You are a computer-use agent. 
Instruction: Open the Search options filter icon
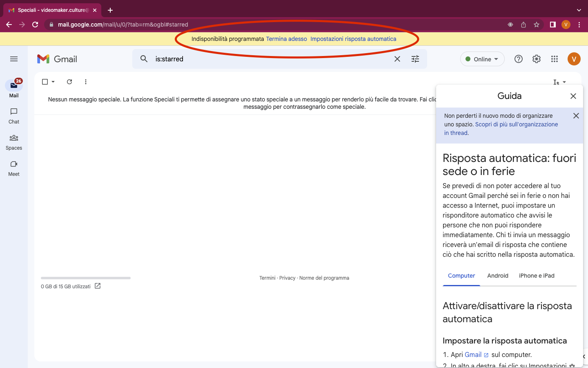tap(415, 59)
